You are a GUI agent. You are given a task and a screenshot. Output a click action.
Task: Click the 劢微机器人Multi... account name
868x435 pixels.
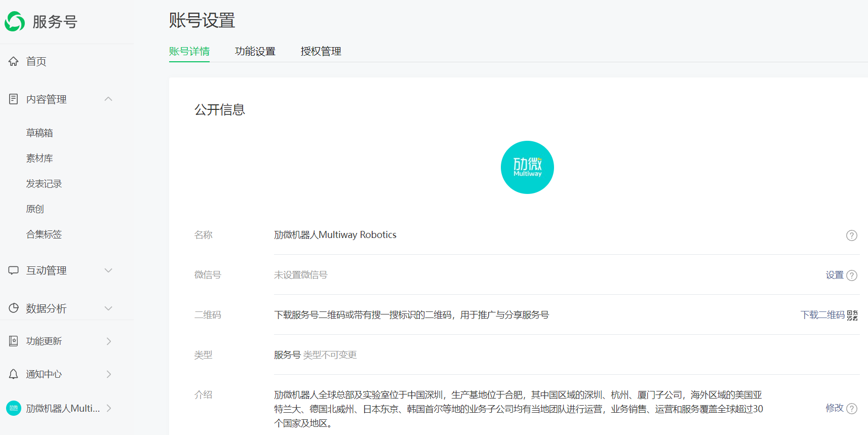pos(63,408)
